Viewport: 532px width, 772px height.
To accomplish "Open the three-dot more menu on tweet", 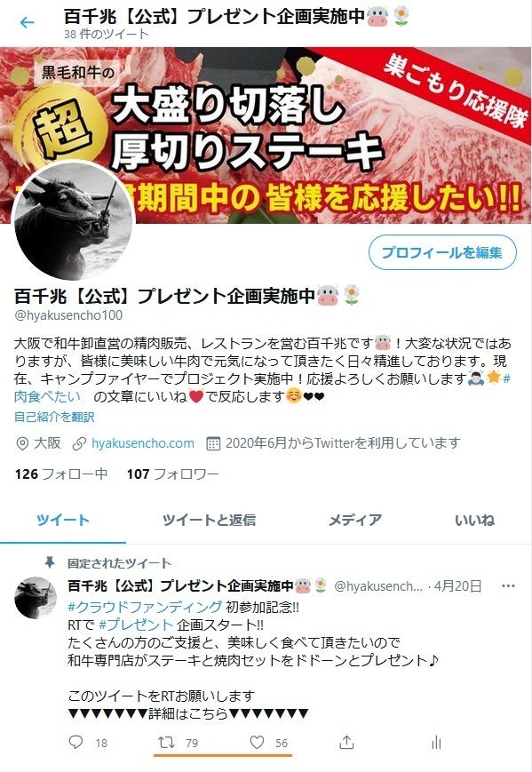I will (x=508, y=586).
